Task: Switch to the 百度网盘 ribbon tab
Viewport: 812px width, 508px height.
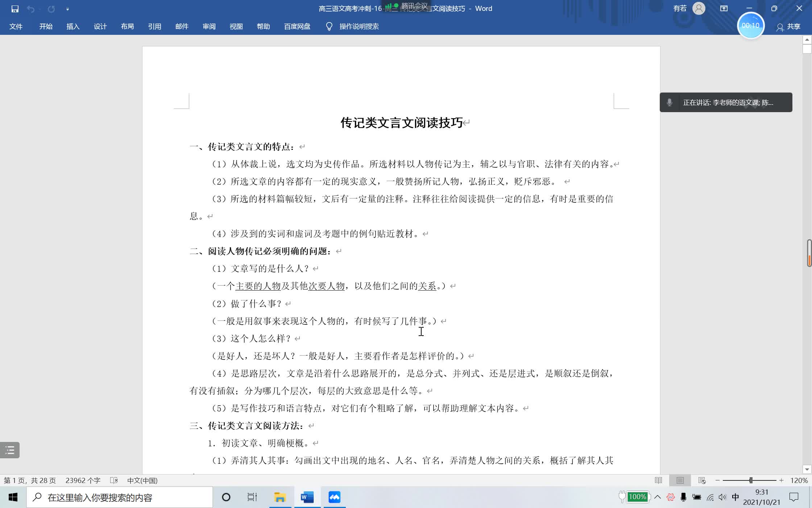Action: point(297,26)
